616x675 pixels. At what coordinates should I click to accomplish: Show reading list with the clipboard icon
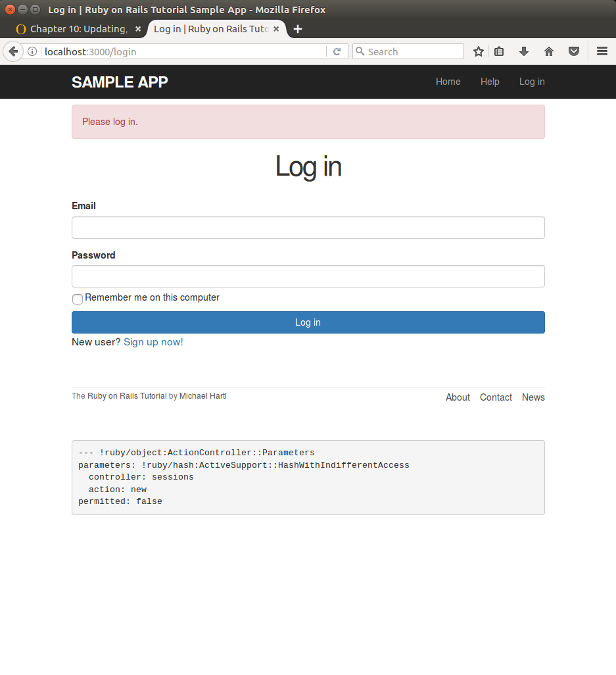click(x=499, y=51)
